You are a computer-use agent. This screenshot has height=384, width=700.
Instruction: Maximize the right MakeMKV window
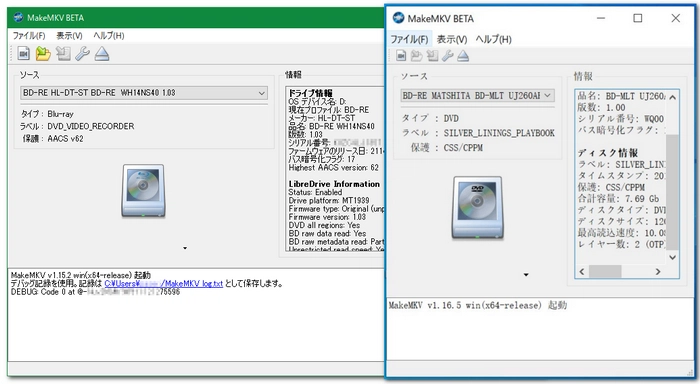tap(638, 18)
